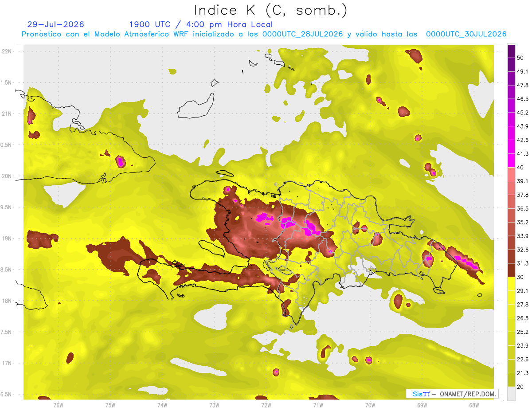532x411 pixels.
Task: Click the colorbar value '40'
Action: coord(520,168)
